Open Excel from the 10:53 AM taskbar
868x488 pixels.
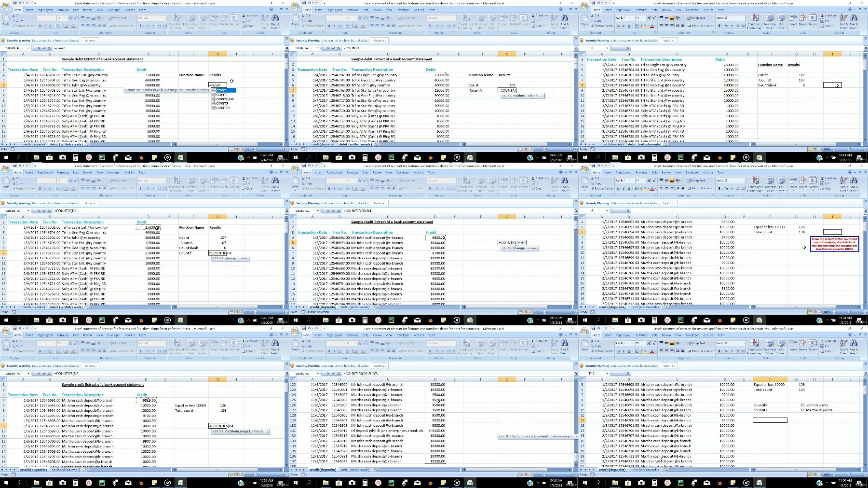[x=470, y=320]
